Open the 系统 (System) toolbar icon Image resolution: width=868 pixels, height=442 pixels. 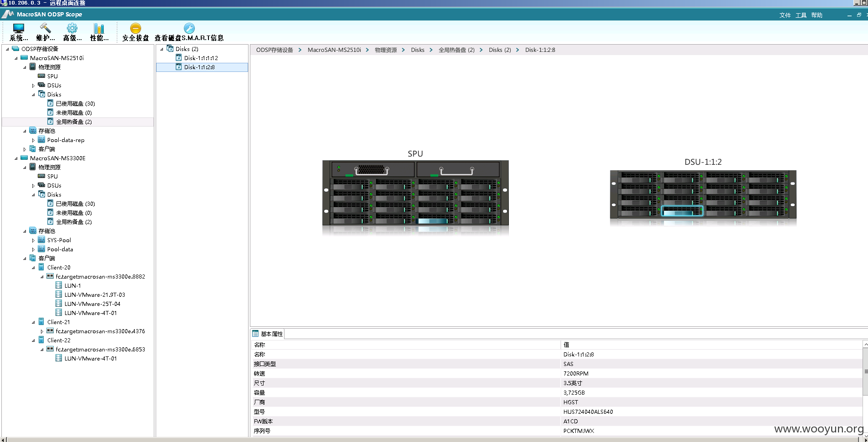(x=19, y=29)
